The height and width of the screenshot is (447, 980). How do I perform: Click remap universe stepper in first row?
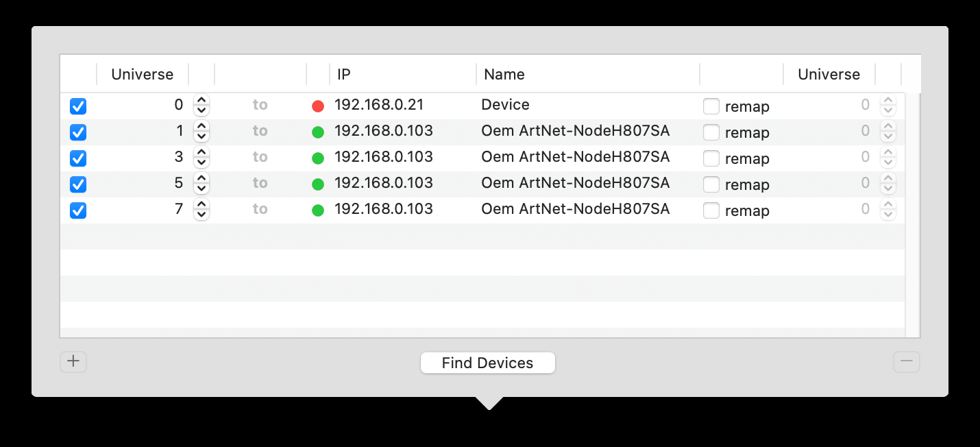887,106
